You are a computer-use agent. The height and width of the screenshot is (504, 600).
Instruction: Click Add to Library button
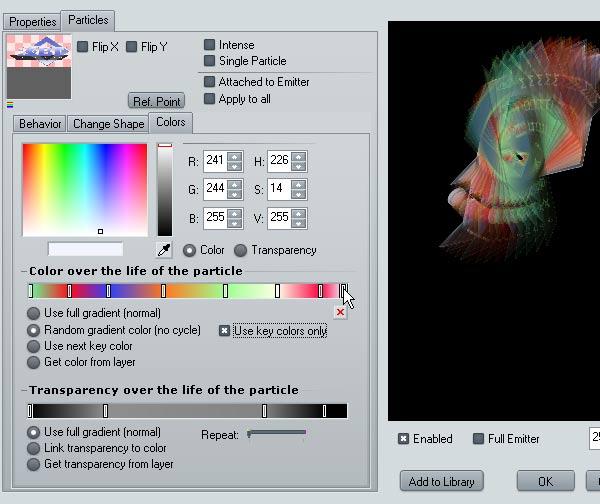click(x=442, y=481)
